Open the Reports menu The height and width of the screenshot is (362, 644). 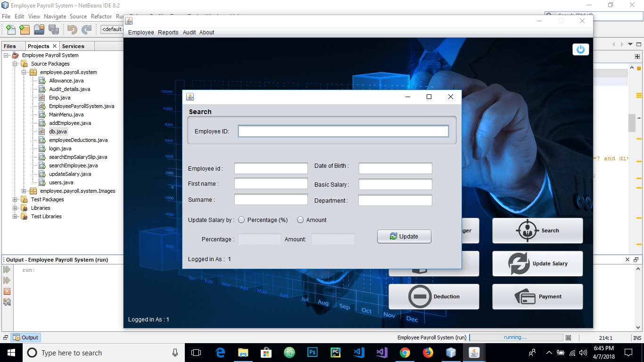click(168, 33)
